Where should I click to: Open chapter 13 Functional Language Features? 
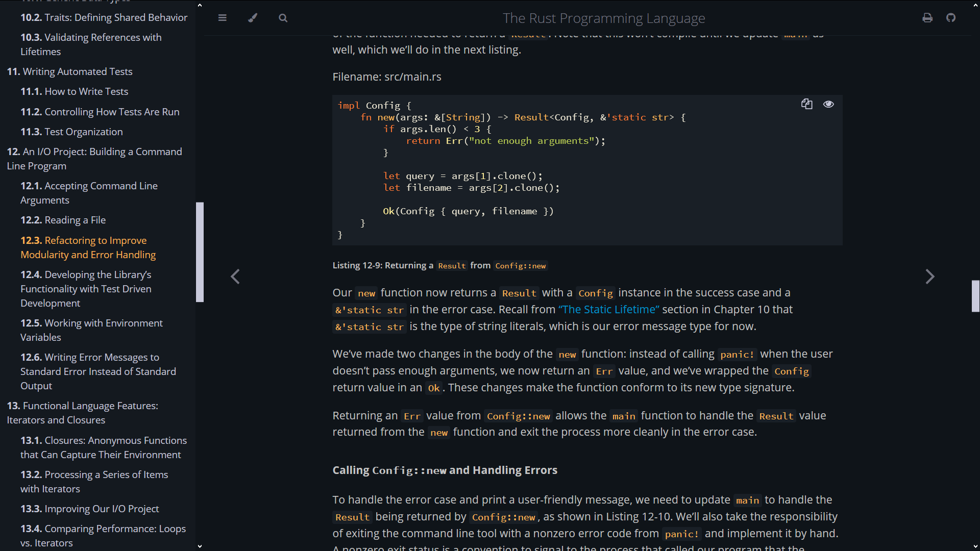82,413
